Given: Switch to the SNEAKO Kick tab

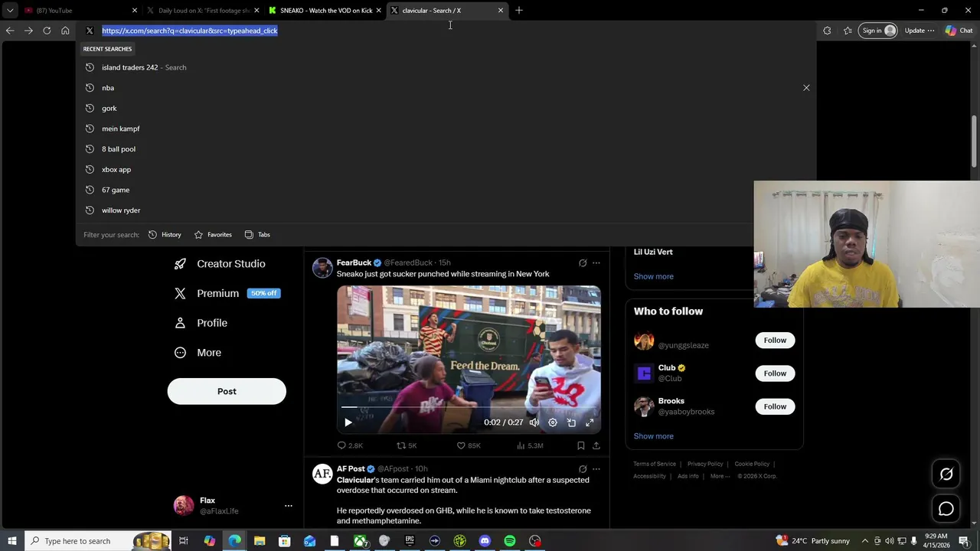Looking at the screenshot, I should [325, 11].
